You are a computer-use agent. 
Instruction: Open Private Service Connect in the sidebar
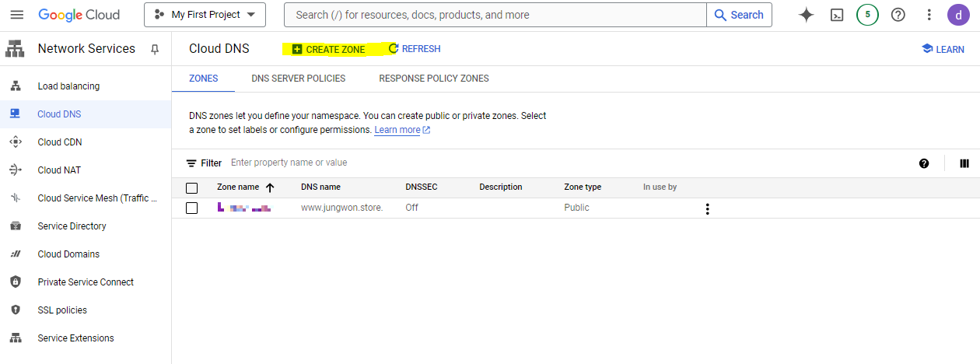(86, 282)
